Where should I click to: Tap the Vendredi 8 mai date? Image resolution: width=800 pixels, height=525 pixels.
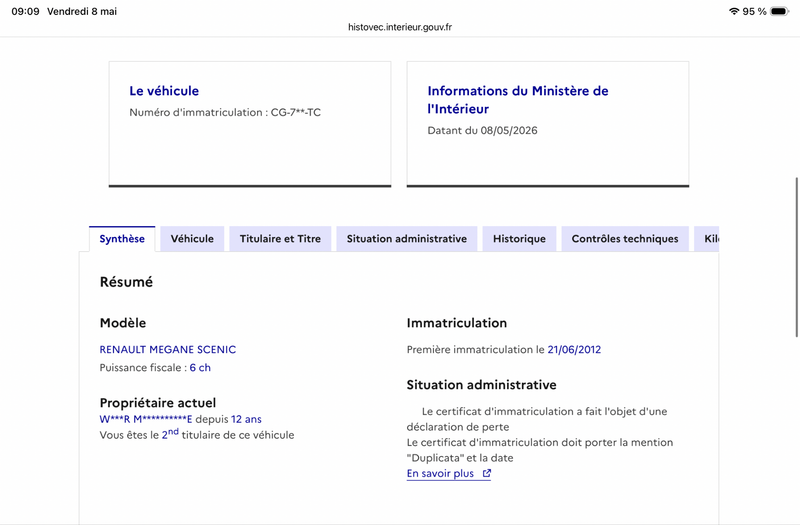(x=82, y=11)
